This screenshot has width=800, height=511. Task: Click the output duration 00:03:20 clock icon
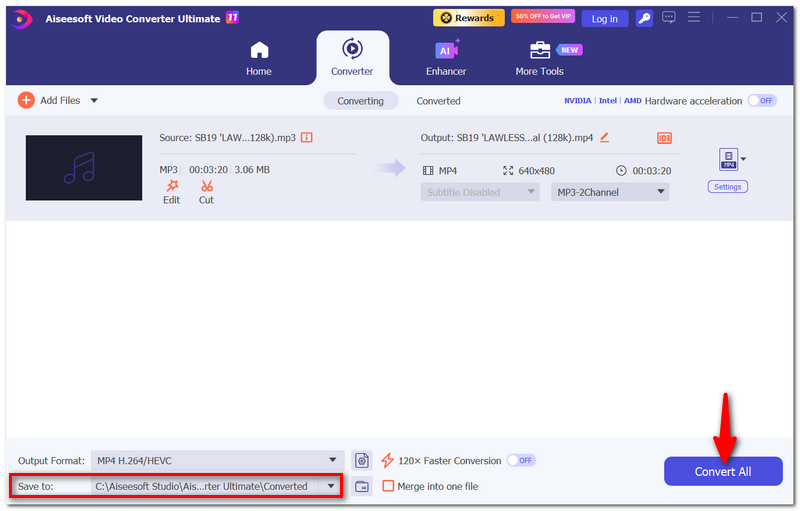(621, 171)
